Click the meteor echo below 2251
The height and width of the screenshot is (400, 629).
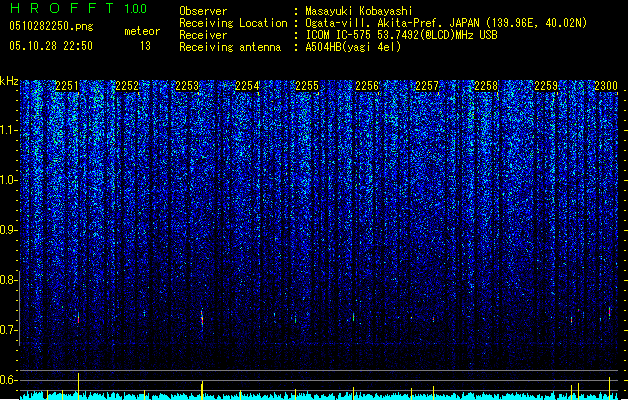(78, 318)
